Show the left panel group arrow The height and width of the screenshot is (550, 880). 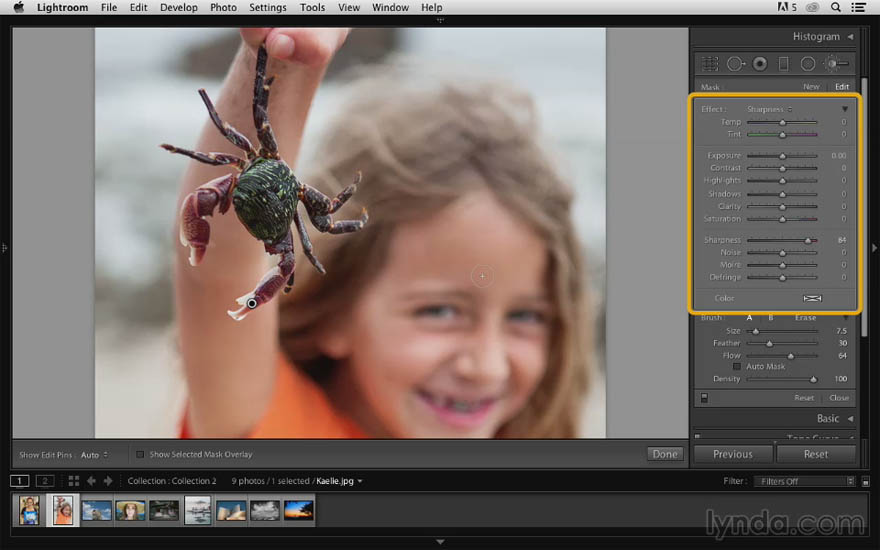(4, 248)
